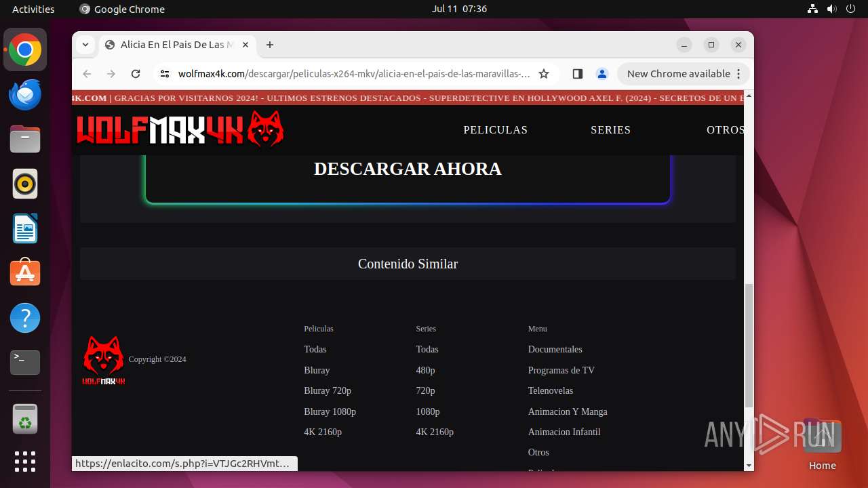Open Google Chrome from the dock
The width and height of the screenshot is (868, 488).
tap(25, 50)
